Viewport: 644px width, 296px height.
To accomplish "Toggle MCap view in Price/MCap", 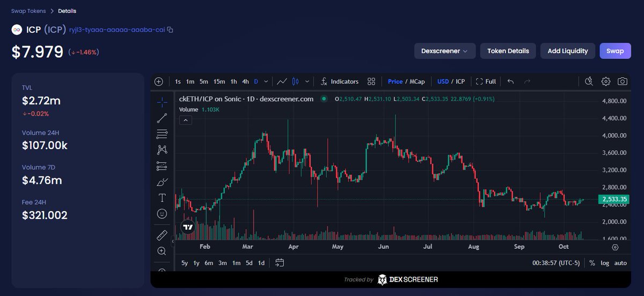I will pyautogui.click(x=416, y=82).
